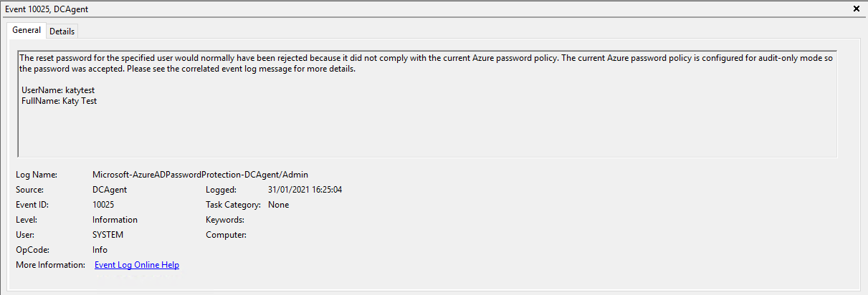Screen dimensions: 868x295
Task: Click the OpCode value Info
Action: (x=100, y=250)
